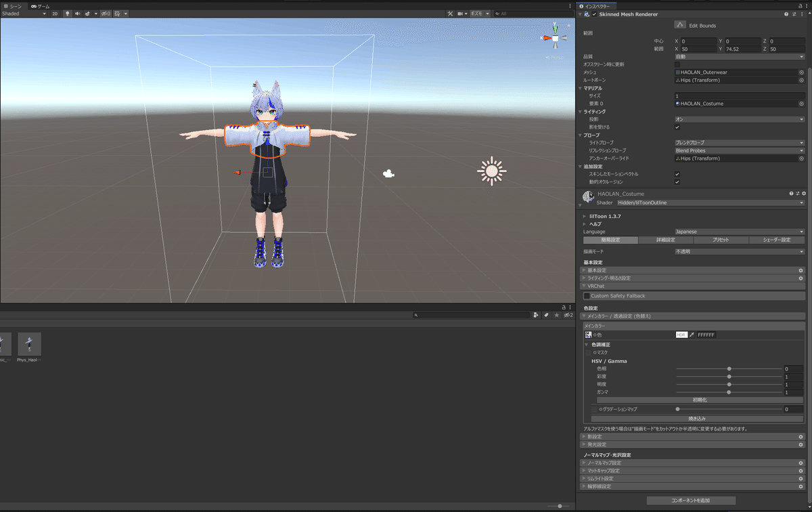812x512 pixels.
Task: Switch to the シーン (Scene) tab
Action: click(x=12, y=5)
